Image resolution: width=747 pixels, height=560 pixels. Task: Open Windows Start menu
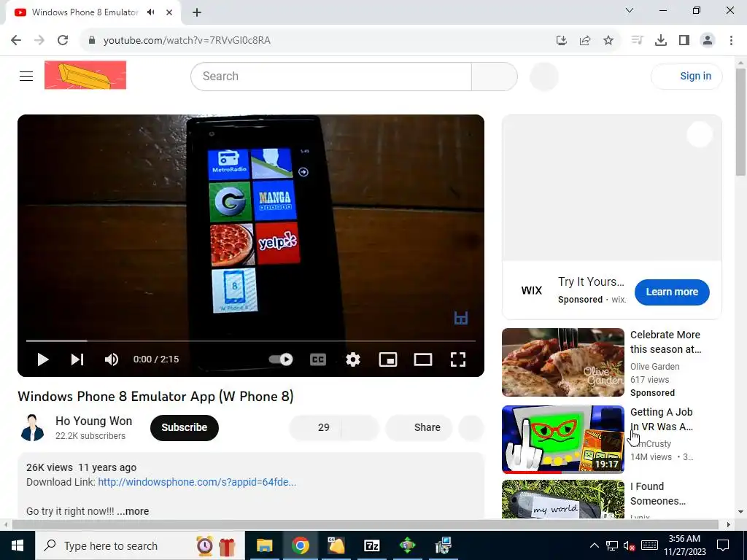click(x=18, y=545)
